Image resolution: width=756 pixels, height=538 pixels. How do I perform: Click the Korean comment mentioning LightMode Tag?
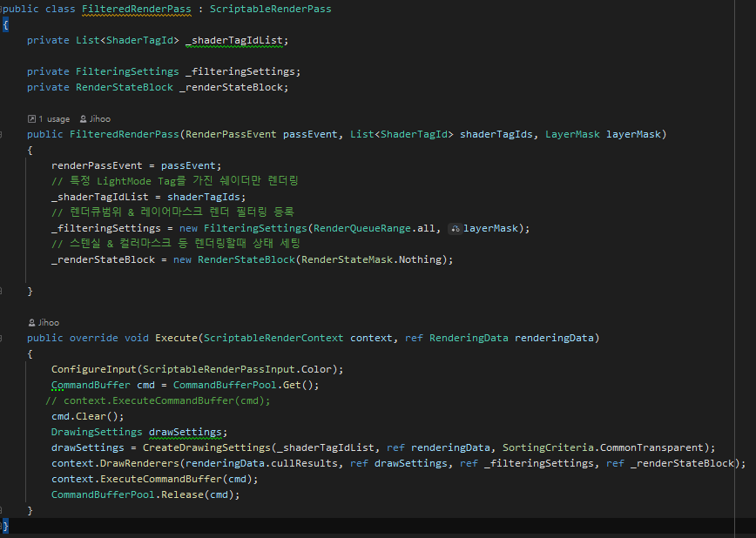pos(175,181)
